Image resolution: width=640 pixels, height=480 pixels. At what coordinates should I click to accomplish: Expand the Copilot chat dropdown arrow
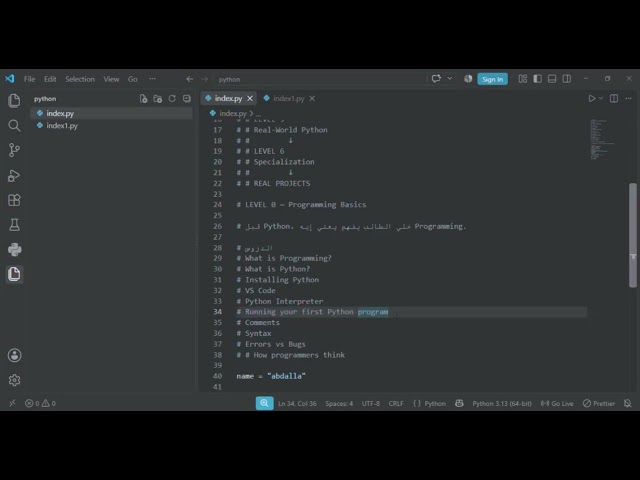pos(449,79)
